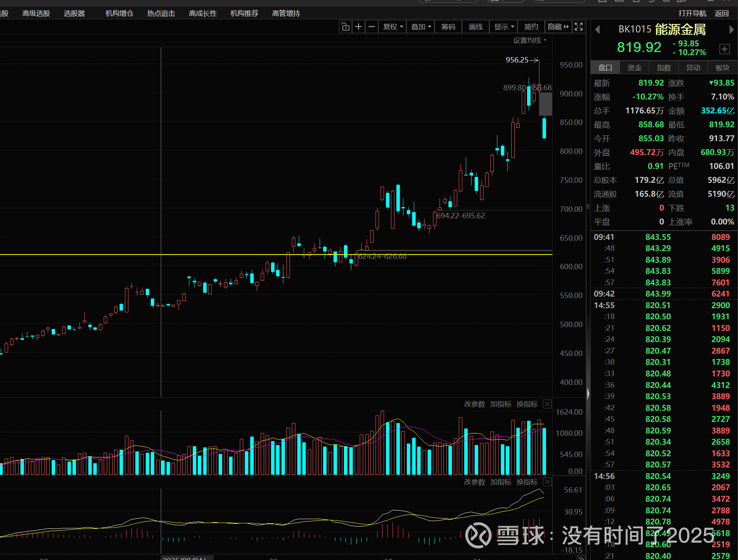Open the 高管增持 menu item
738x560 pixels.
tap(286, 13)
